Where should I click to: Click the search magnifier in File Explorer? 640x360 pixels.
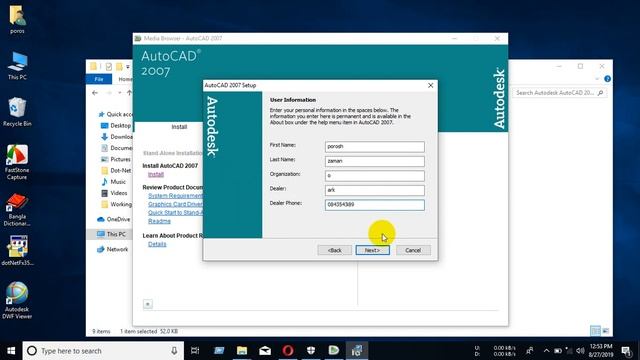(600, 93)
